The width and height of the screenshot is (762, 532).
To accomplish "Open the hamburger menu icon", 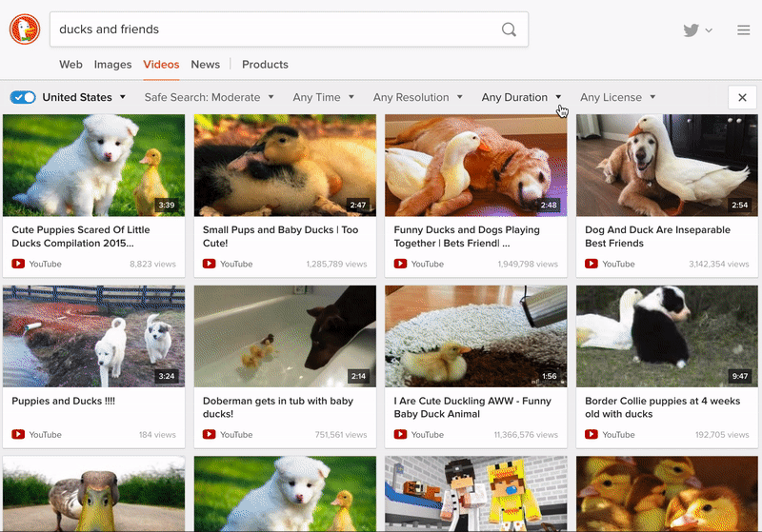I will coord(743,30).
